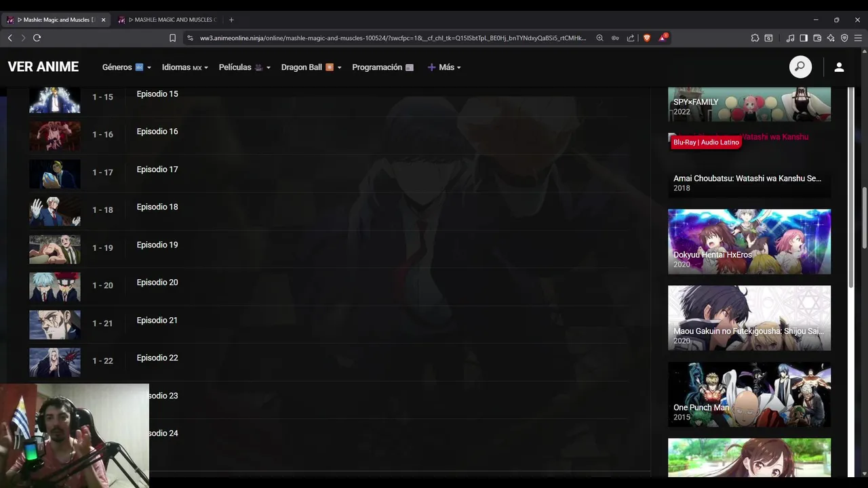Bookmark this page using the bookmark icon
The height and width of the screenshot is (488, 868).
coord(173,38)
